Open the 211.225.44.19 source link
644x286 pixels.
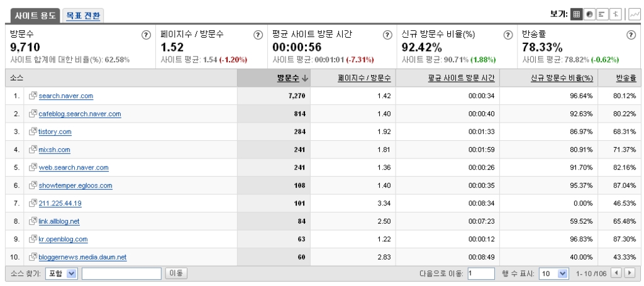click(x=60, y=204)
